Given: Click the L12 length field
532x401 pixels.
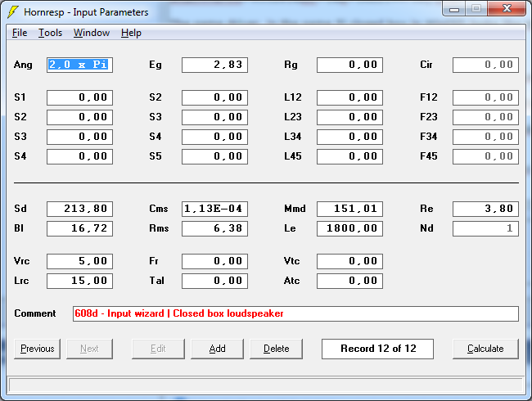Looking at the screenshot, I should click(x=349, y=97).
